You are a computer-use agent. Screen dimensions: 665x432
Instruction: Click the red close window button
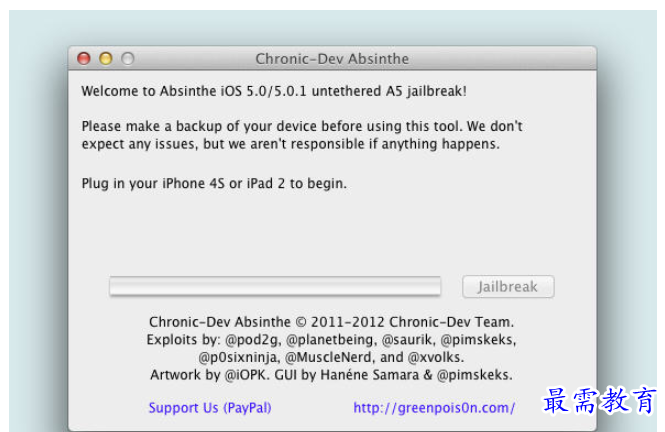[84, 59]
